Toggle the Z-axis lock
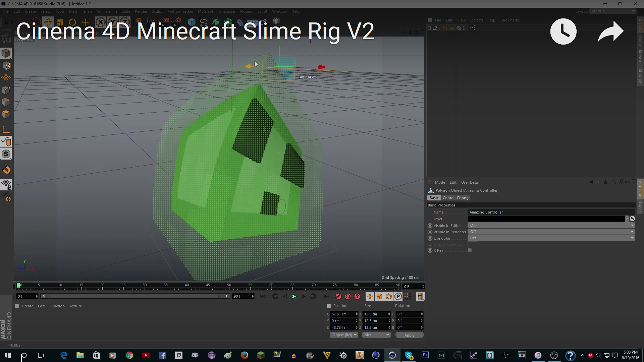 point(124,22)
